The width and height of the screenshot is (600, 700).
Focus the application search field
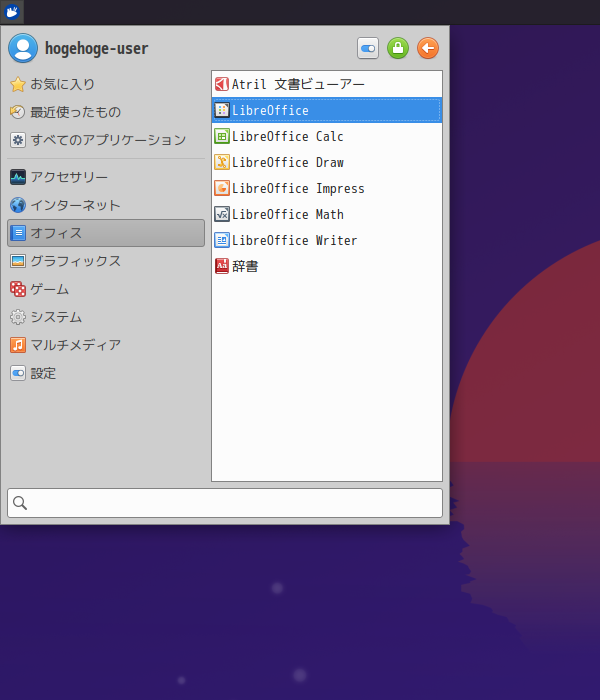tap(225, 503)
